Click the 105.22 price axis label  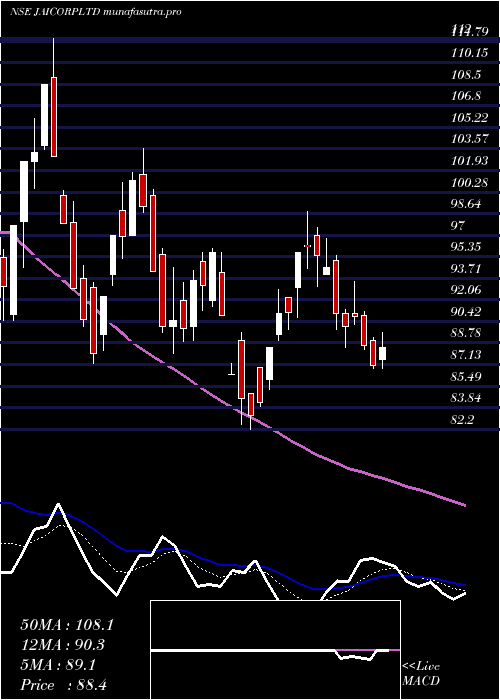click(469, 117)
